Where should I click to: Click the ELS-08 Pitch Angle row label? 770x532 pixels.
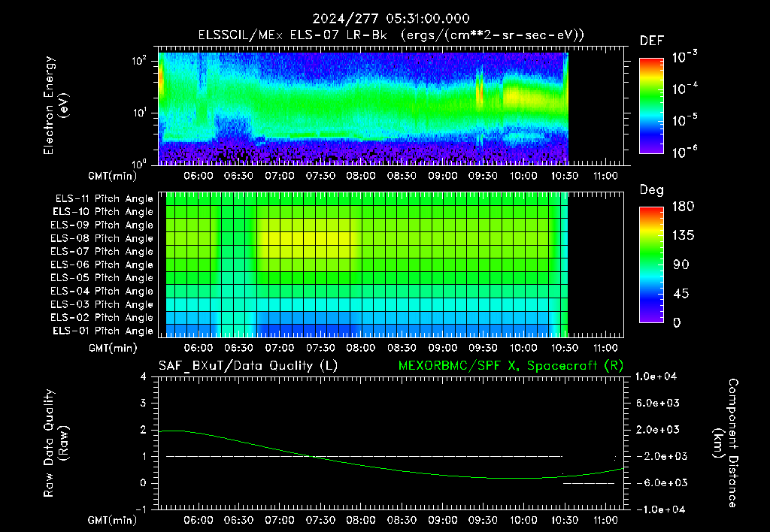(x=102, y=238)
